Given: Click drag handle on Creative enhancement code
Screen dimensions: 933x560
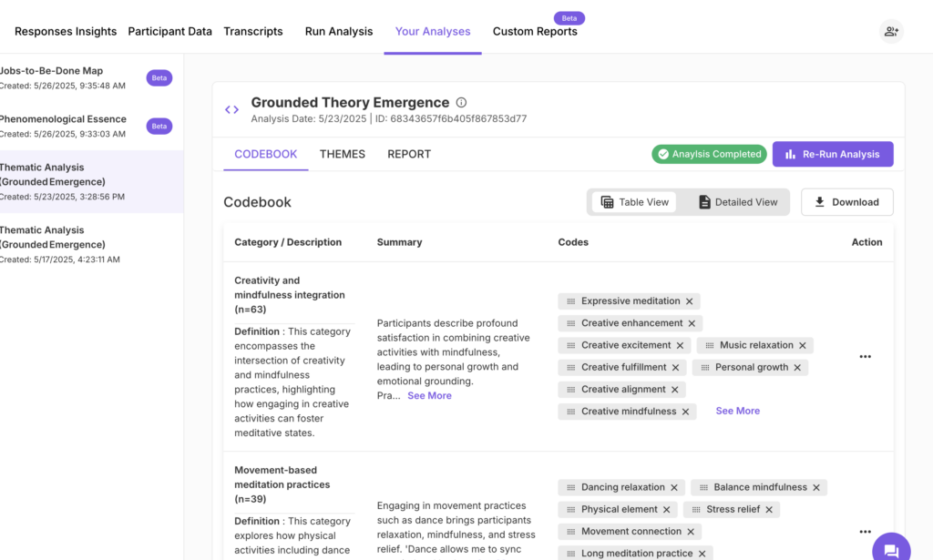Looking at the screenshot, I should 571,323.
